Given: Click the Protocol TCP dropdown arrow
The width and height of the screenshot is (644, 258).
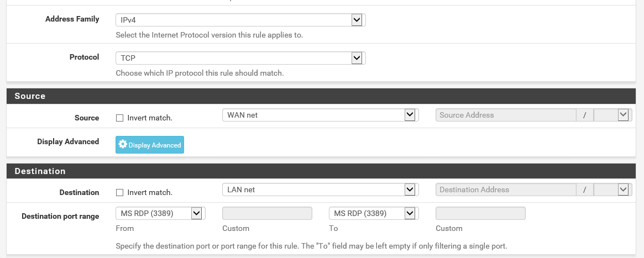Looking at the screenshot, I should tap(357, 58).
